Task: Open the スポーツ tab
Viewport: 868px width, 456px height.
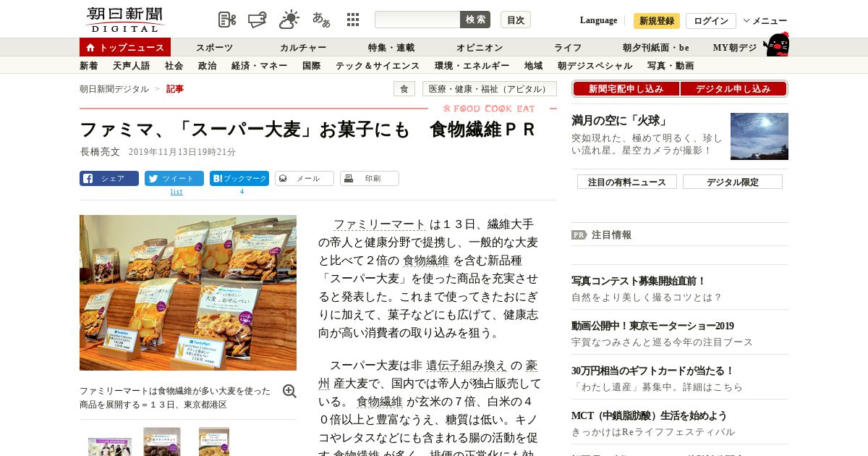Action: pos(215,48)
